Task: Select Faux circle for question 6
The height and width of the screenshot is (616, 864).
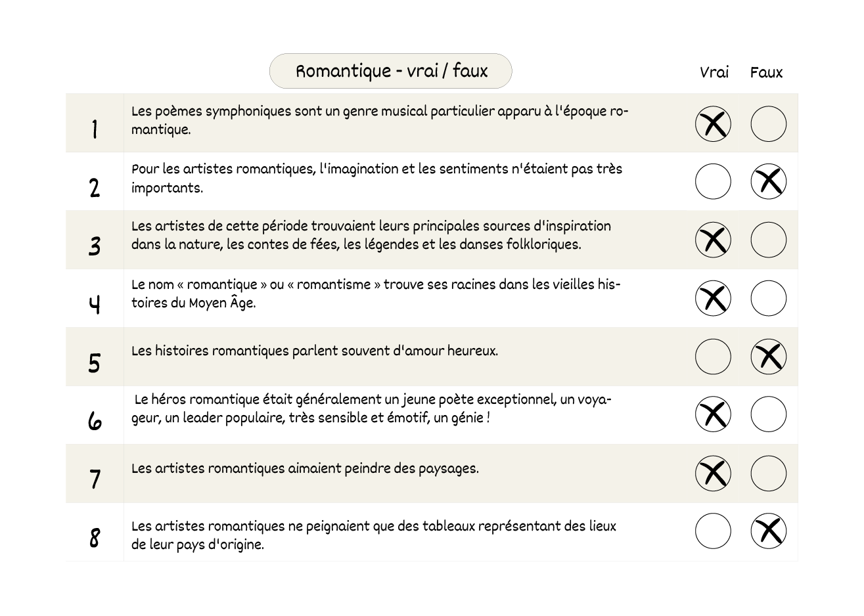Action: (768, 414)
